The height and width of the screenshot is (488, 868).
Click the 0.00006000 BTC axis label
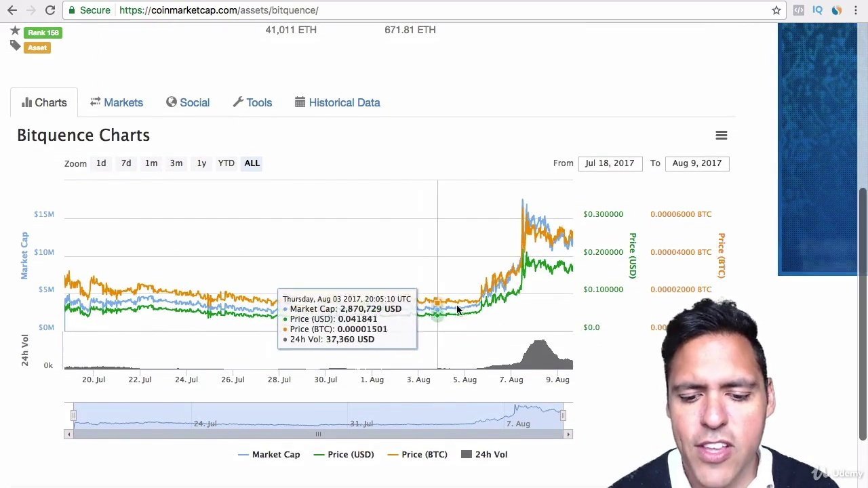pyautogui.click(x=681, y=214)
